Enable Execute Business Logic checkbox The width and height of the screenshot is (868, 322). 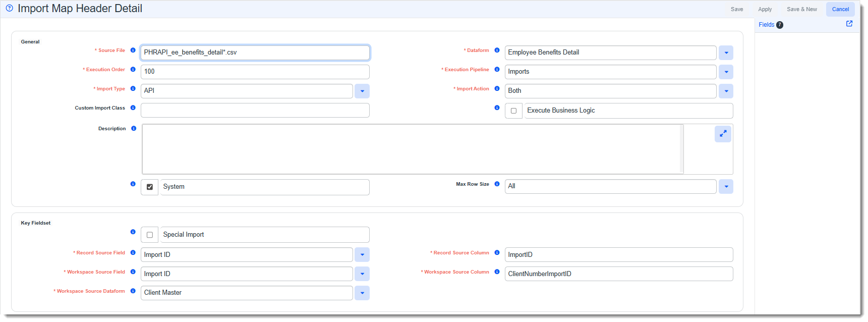[513, 111]
